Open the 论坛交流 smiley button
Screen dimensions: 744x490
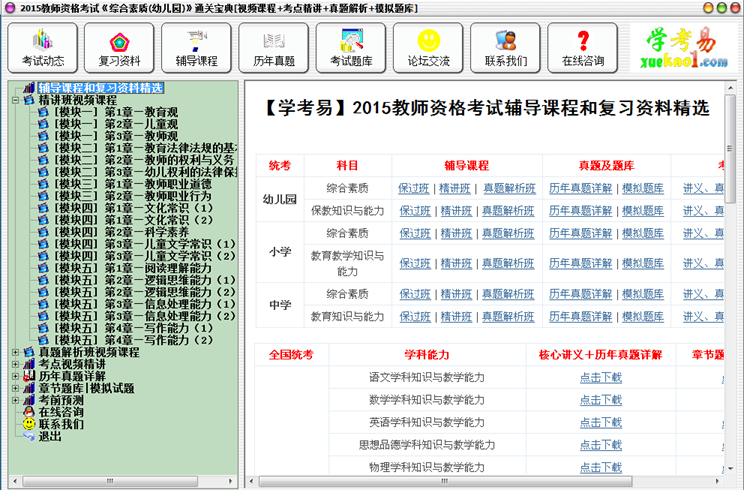[x=428, y=48]
